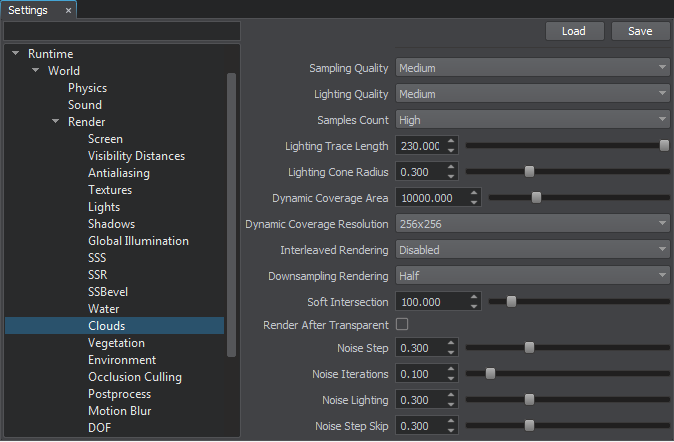Select Global Illumination in the tree

click(138, 241)
